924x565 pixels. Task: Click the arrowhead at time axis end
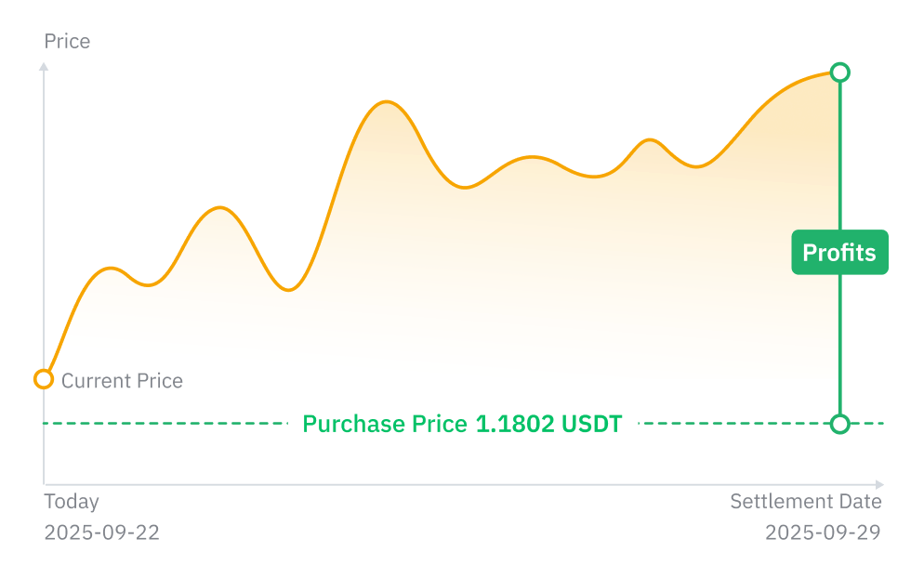879,484
